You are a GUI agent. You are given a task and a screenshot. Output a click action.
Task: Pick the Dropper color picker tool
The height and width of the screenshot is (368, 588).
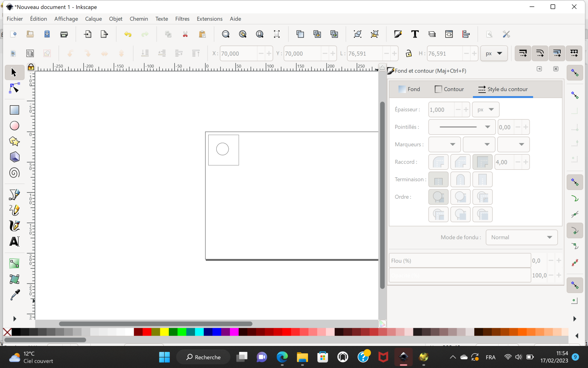click(x=14, y=295)
